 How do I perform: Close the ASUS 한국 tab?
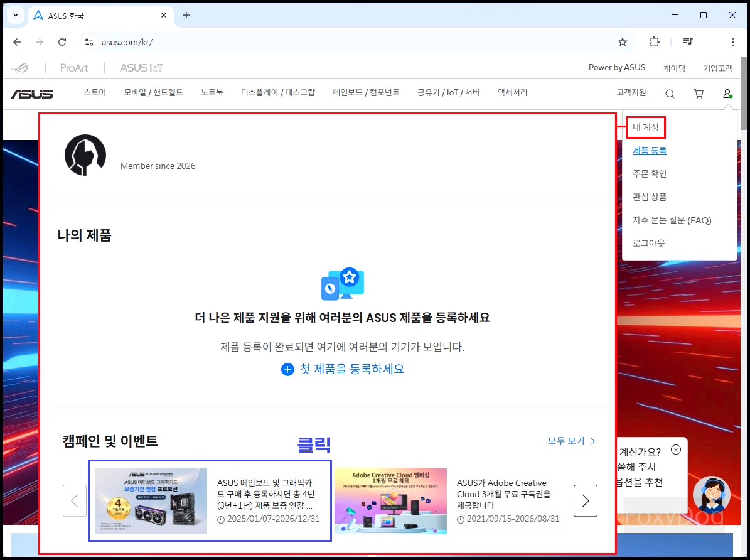(164, 15)
